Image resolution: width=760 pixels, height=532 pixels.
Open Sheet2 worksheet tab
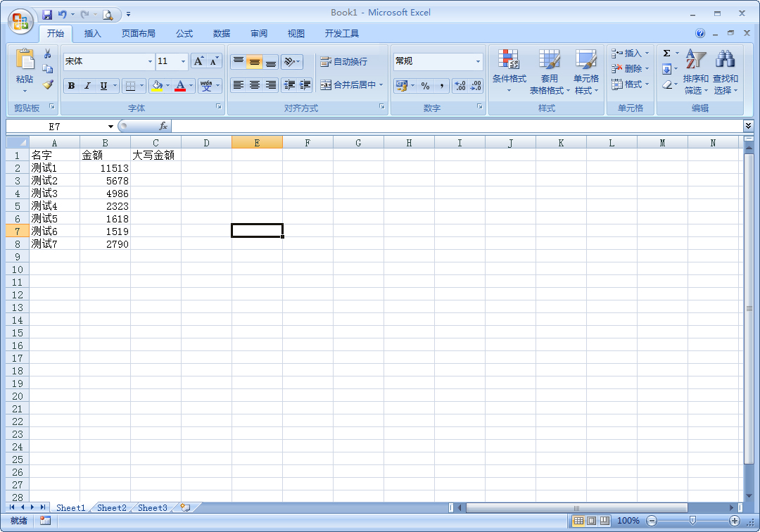[111, 507]
